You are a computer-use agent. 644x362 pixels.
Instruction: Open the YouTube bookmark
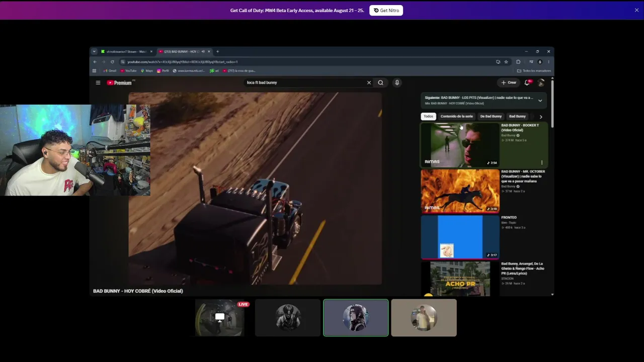[128, 71]
